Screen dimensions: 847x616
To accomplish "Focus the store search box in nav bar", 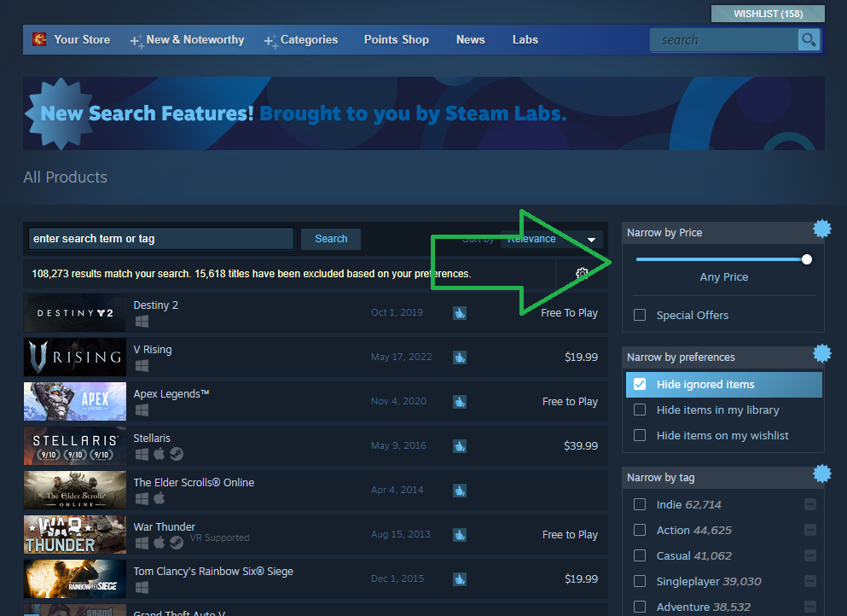I will pyautogui.click(x=724, y=40).
